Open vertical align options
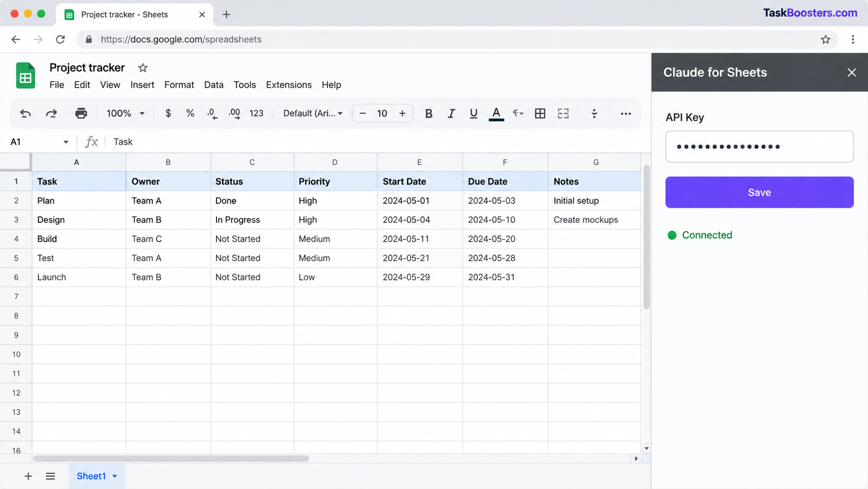This screenshot has height=489, width=868. (x=594, y=113)
